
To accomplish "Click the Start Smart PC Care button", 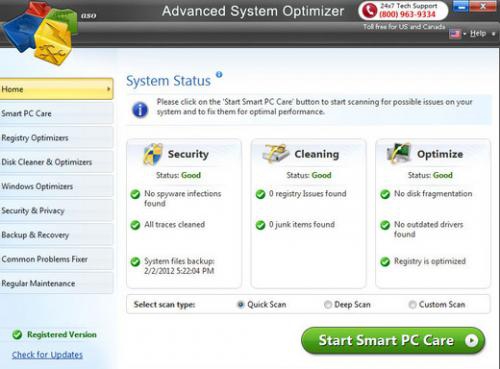I will 393,341.
